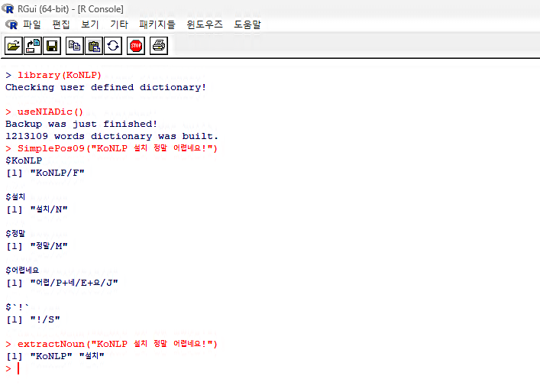
Task: Click the "어렵/P+네/E+요/J" result line
Action: [x=63, y=283]
